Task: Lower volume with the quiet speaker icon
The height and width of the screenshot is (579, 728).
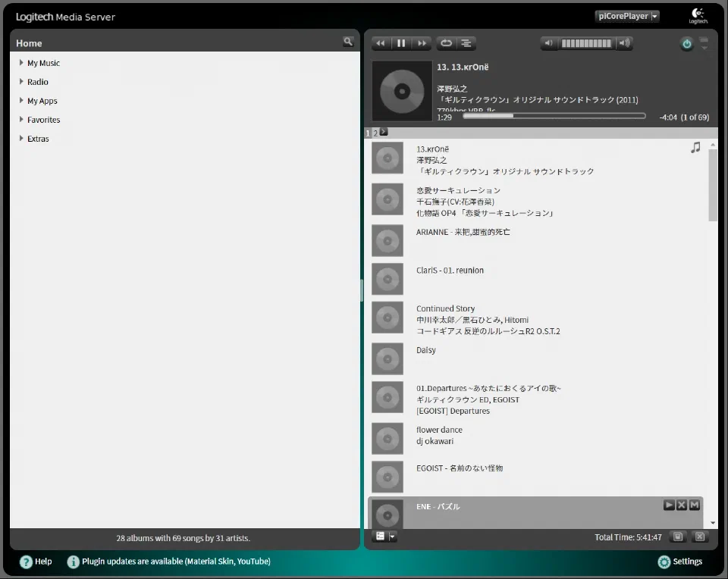Action: (549, 43)
